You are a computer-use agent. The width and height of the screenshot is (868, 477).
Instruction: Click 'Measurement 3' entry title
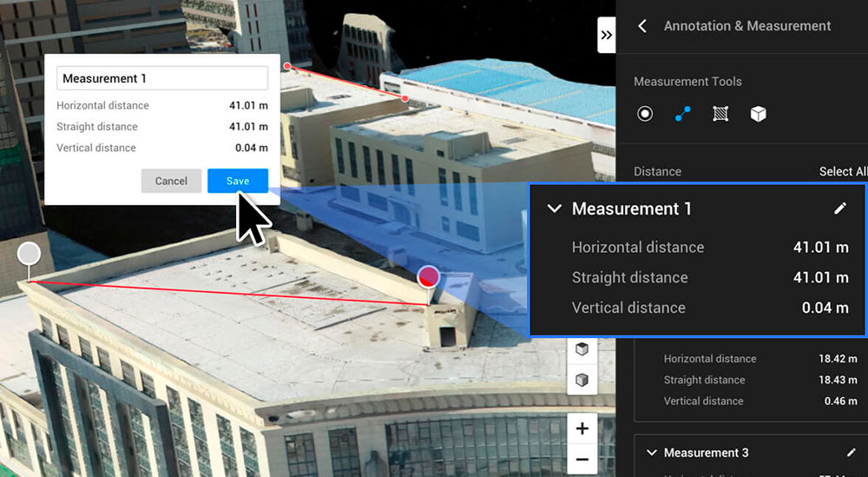[706, 453]
